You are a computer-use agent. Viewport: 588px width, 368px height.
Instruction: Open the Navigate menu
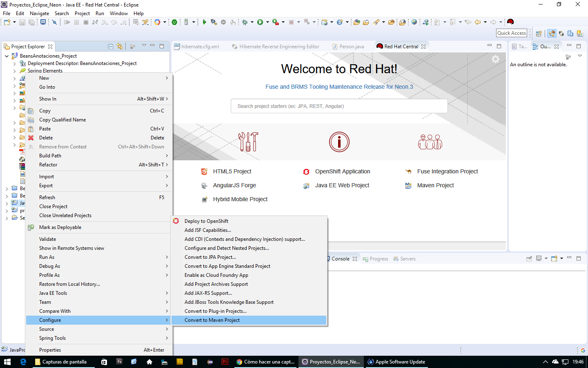point(39,13)
